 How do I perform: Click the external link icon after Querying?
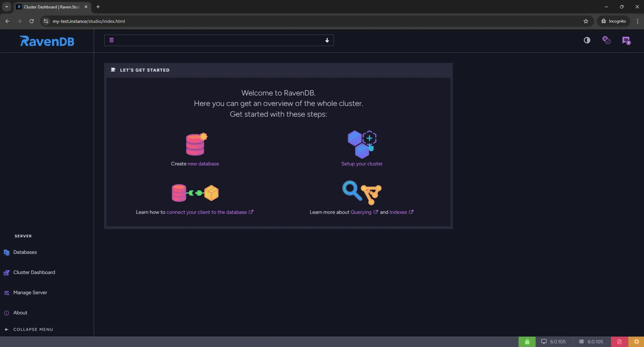pyautogui.click(x=376, y=212)
